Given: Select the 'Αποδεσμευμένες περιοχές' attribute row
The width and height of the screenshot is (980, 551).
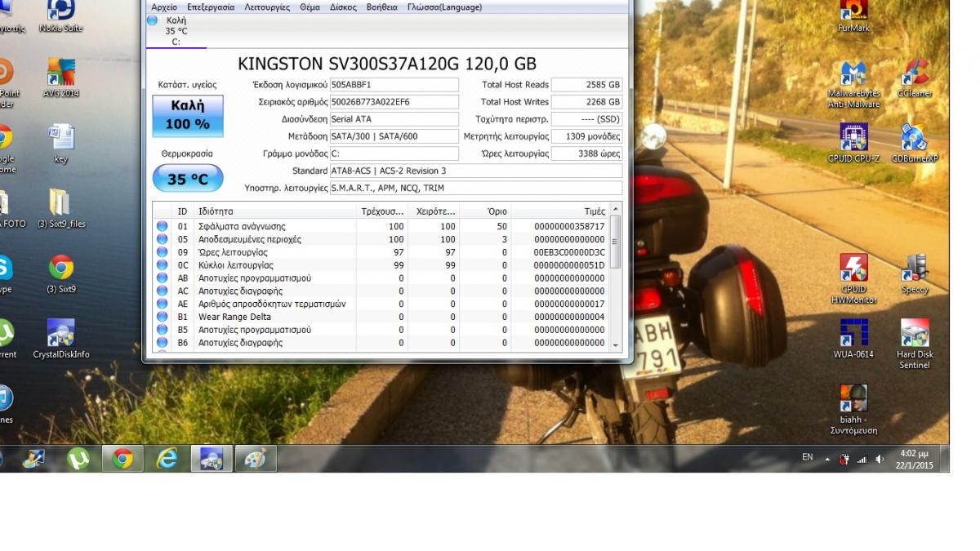Looking at the screenshot, I should point(381,239).
